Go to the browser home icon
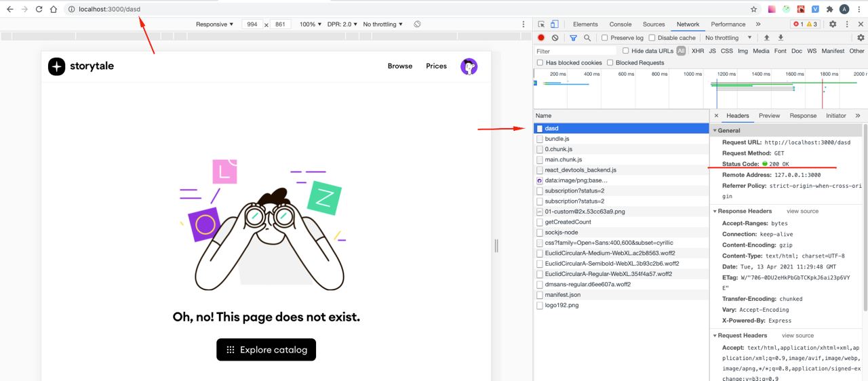This screenshot has height=381, width=868. (x=54, y=9)
